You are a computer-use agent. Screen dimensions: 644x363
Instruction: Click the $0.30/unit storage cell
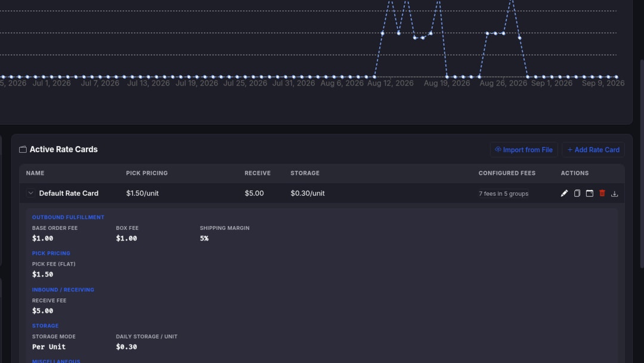point(307,193)
